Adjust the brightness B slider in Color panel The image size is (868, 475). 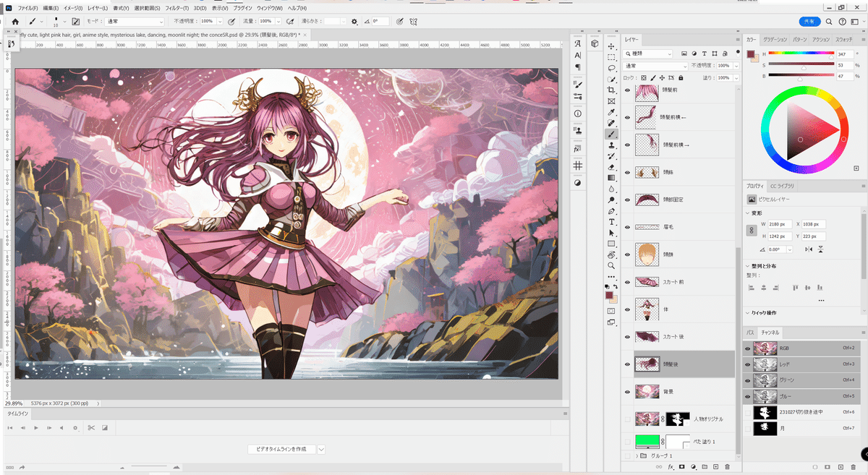(800, 76)
